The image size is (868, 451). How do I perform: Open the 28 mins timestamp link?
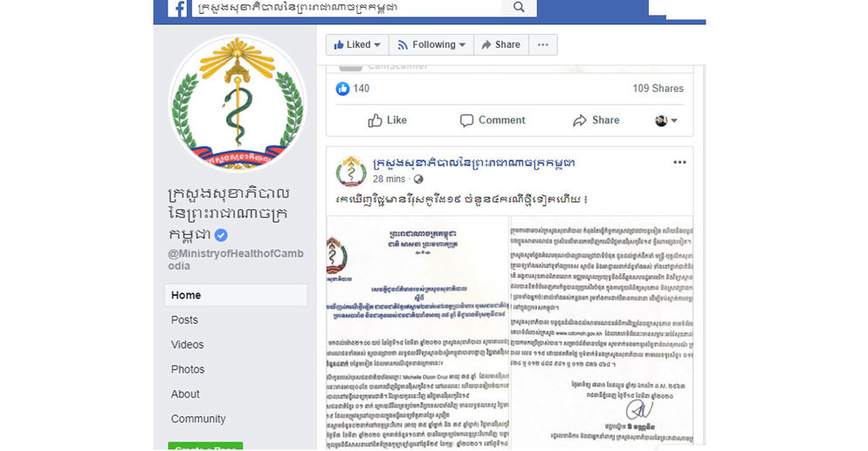point(389,179)
